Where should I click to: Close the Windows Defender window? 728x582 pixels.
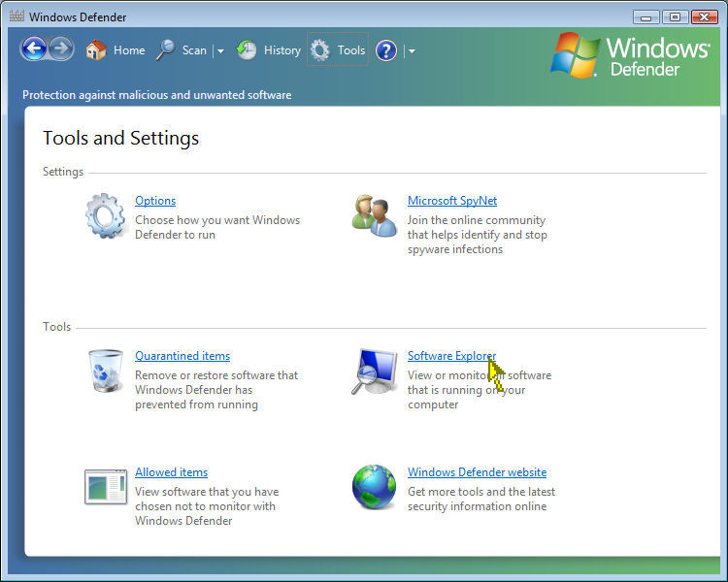click(x=705, y=17)
